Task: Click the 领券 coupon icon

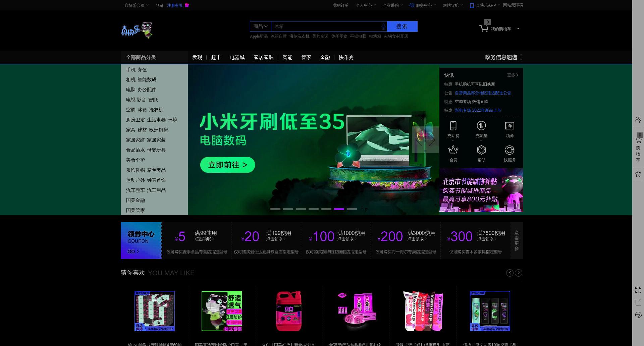Action: [509, 126]
